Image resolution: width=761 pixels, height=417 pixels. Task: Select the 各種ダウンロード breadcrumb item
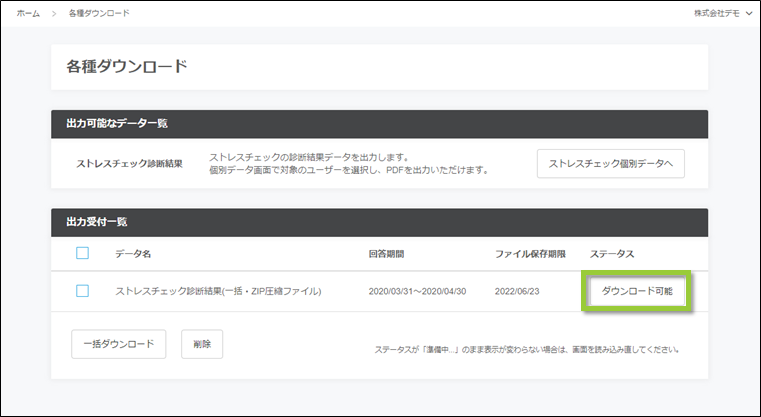click(x=98, y=13)
